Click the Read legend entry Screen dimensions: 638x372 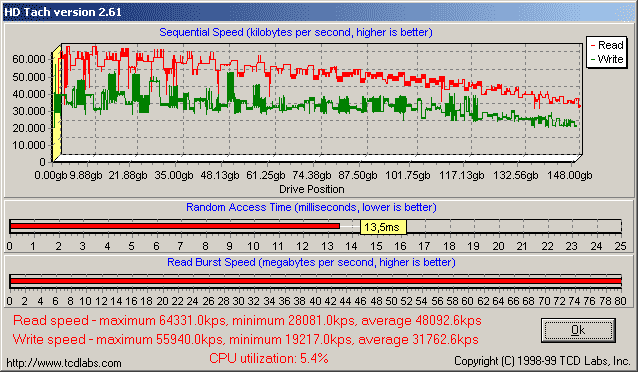point(606,45)
